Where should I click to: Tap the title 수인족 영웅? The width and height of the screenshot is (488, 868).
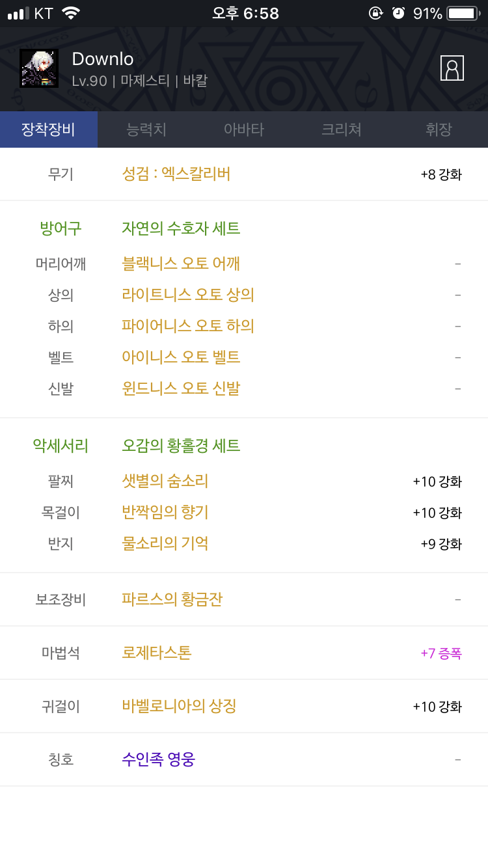pyautogui.click(x=159, y=759)
